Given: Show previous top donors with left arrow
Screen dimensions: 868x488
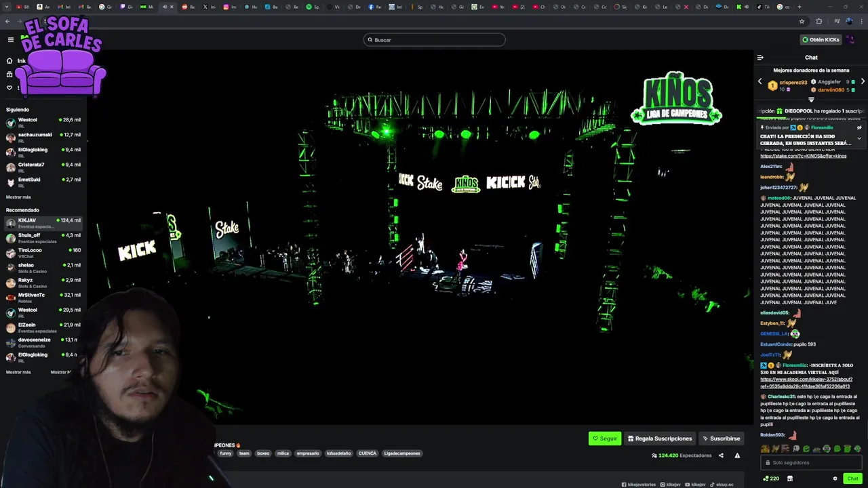Looking at the screenshot, I should 759,81.
